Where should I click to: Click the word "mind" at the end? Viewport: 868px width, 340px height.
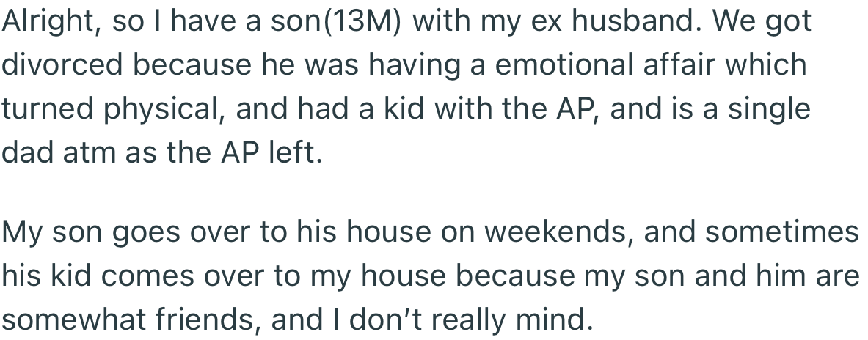[x=556, y=320]
